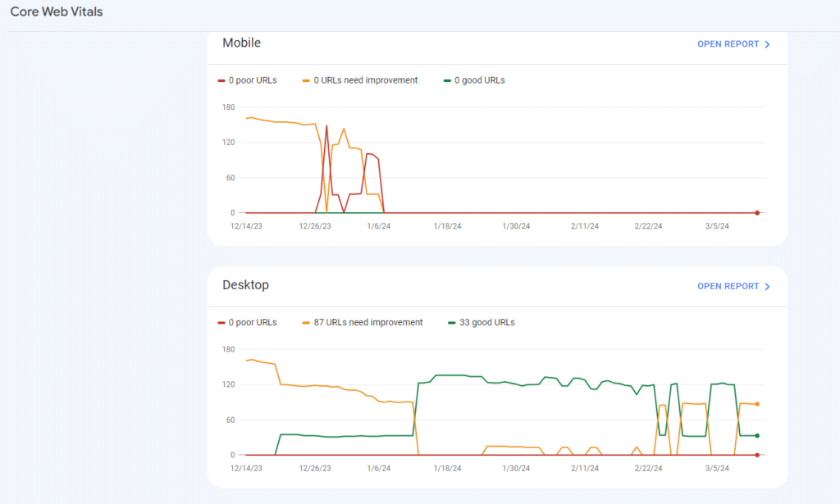
Task: Click the orange endpoint dot on the Desktop chart
Action: [756, 403]
